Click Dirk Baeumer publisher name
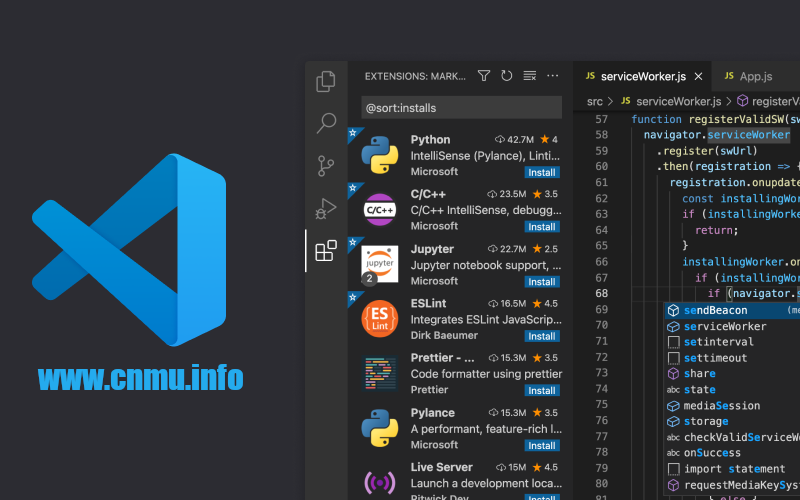The height and width of the screenshot is (500, 800). click(444, 335)
